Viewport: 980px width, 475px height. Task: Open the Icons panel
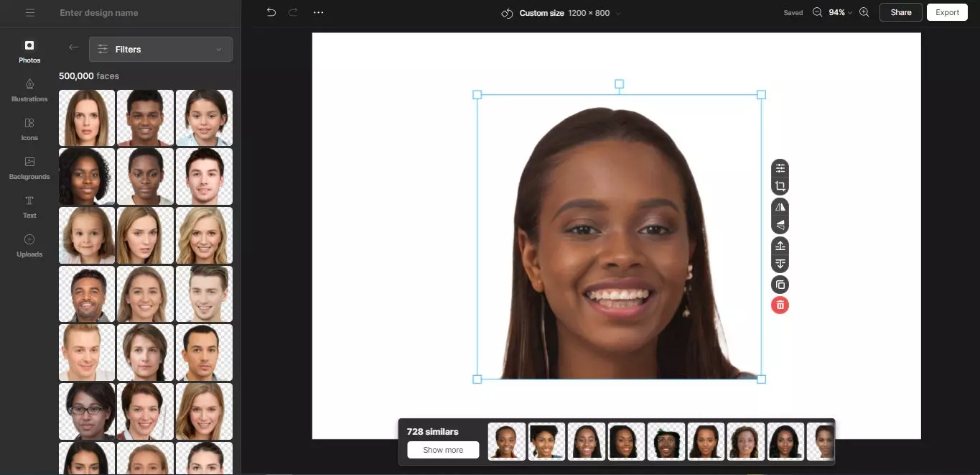click(29, 129)
